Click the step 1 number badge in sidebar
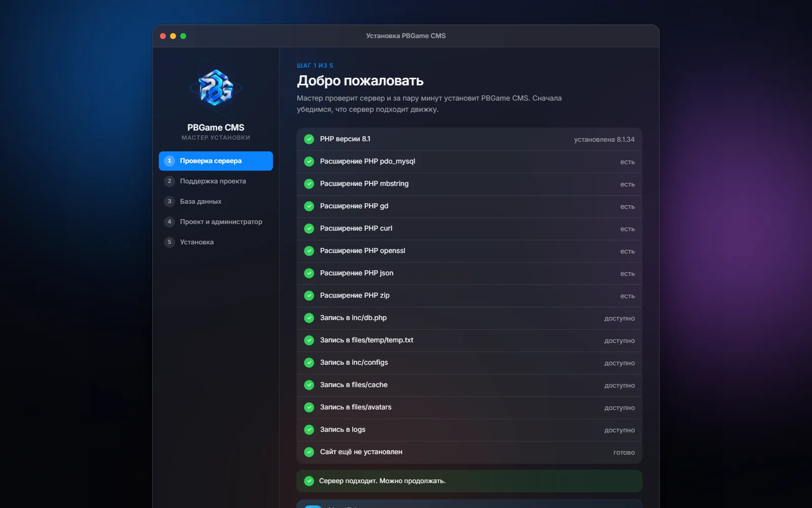 [x=170, y=161]
